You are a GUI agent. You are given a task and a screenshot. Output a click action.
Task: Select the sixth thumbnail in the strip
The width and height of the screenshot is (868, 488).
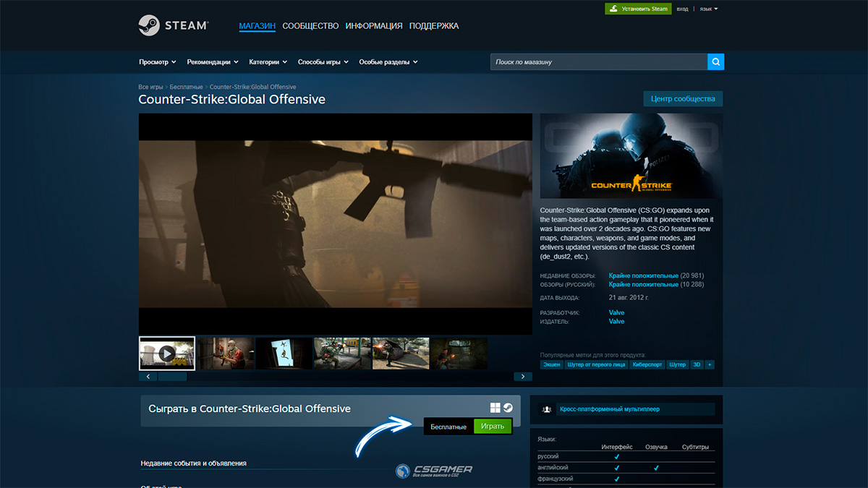[459, 354]
